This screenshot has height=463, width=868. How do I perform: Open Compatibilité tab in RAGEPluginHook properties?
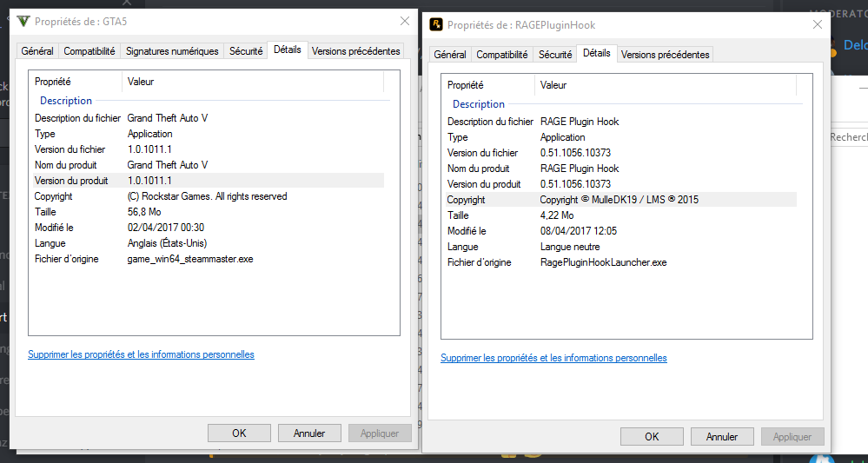(x=502, y=55)
